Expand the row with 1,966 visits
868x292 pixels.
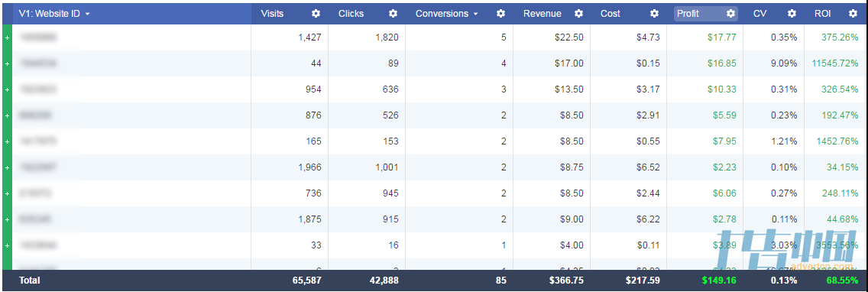[7, 167]
